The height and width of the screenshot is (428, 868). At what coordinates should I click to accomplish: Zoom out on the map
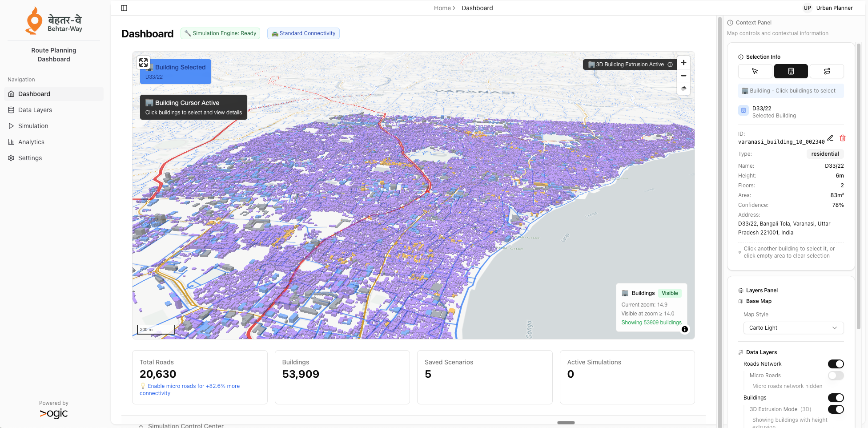683,76
